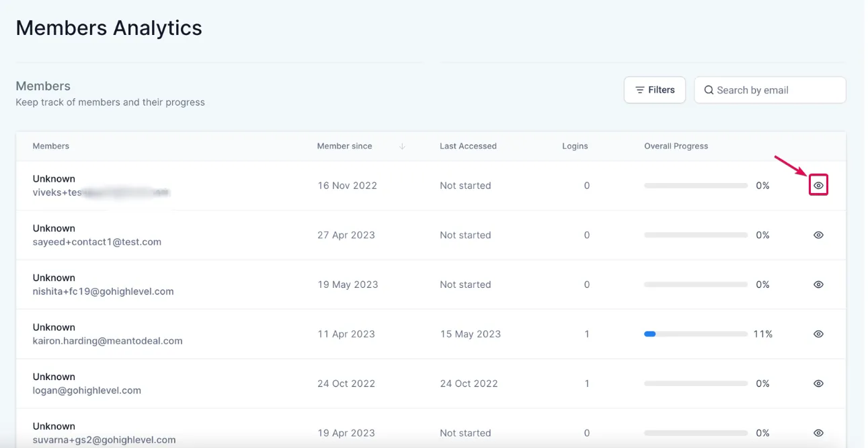This screenshot has width=868, height=448.
Task: Sort by Member since arrow
Action: 402,146
